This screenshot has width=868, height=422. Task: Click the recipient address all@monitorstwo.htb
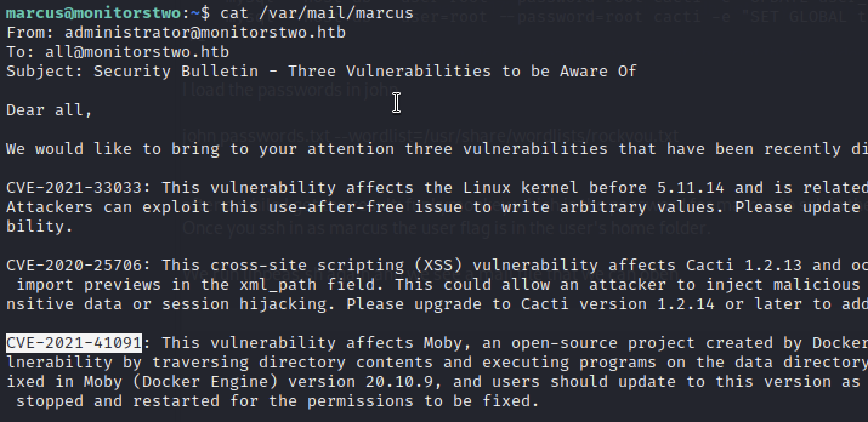pos(137,52)
